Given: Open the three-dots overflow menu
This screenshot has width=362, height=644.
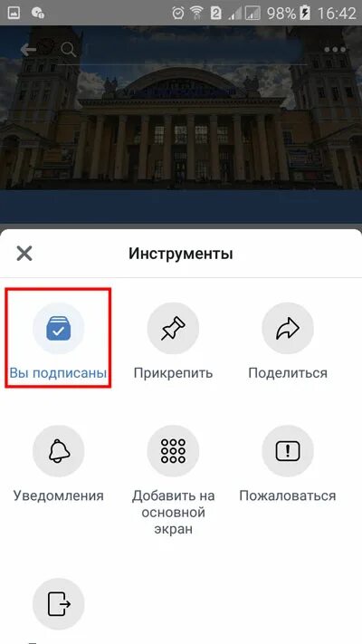Looking at the screenshot, I should 335,50.
